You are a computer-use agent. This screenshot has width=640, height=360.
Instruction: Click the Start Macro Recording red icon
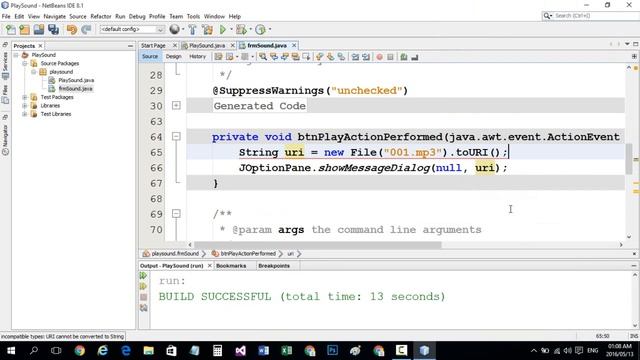coord(380,57)
